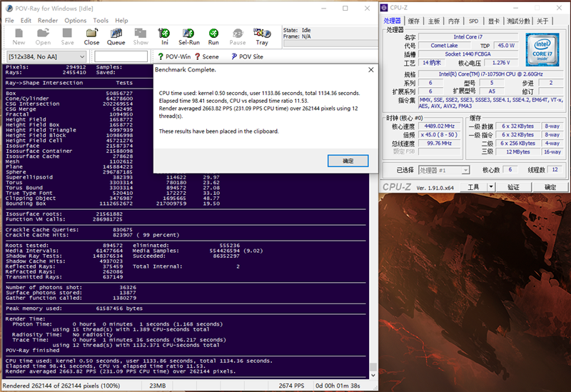Expand the CPU-Z tools dropdown arrow
571x392 pixels.
pyautogui.click(x=491, y=187)
